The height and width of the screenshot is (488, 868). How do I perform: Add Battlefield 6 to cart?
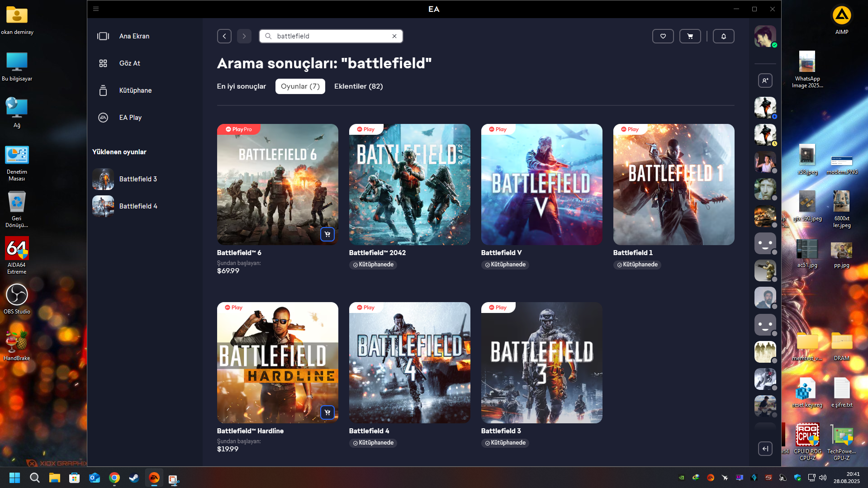click(x=327, y=234)
